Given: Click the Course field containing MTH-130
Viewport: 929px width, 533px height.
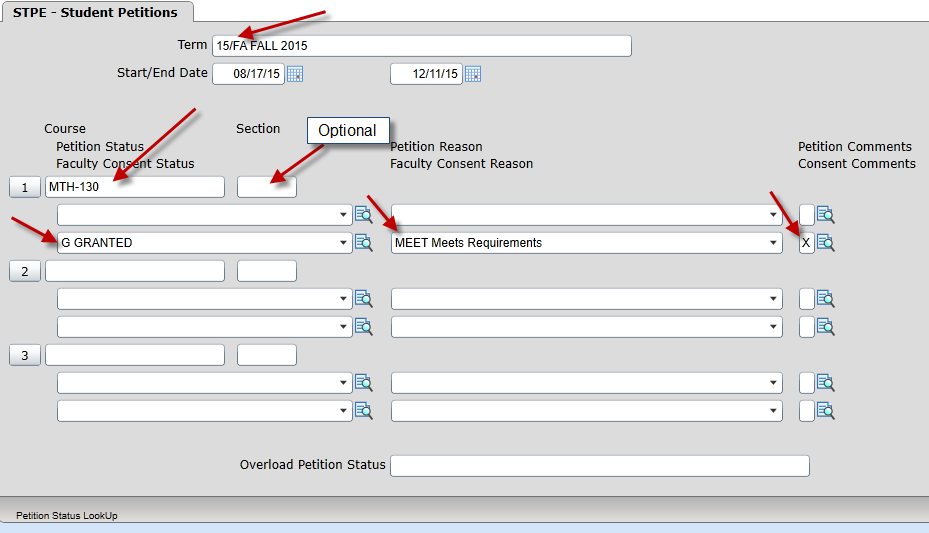Looking at the screenshot, I should click(135, 187).
